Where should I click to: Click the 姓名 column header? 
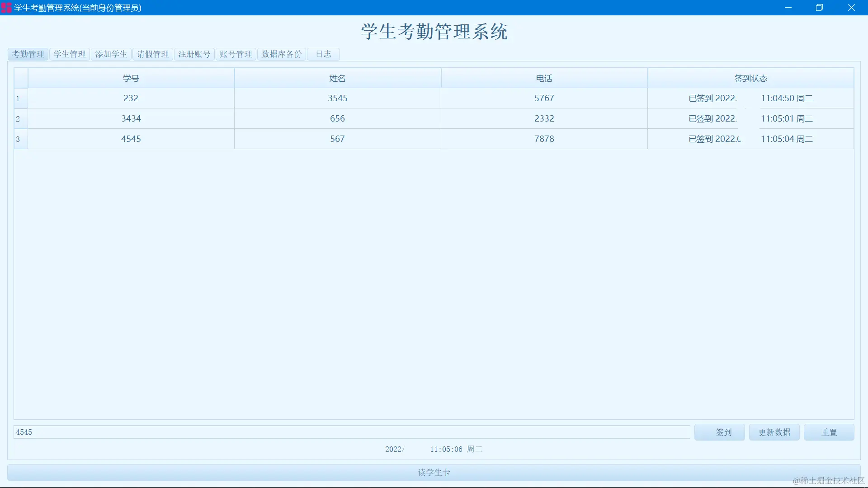[337, 78]
